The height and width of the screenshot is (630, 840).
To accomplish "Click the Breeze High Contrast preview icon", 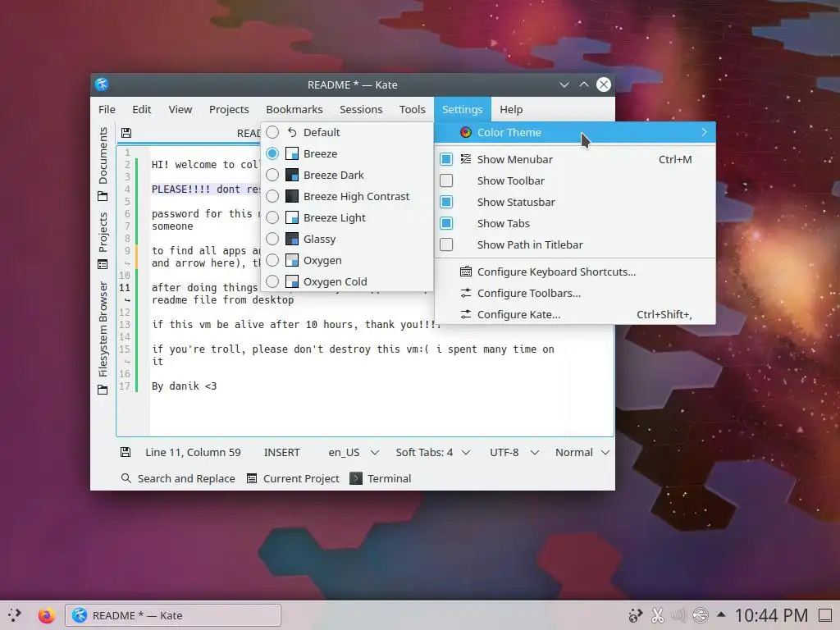I will click(x=292, y=197).
